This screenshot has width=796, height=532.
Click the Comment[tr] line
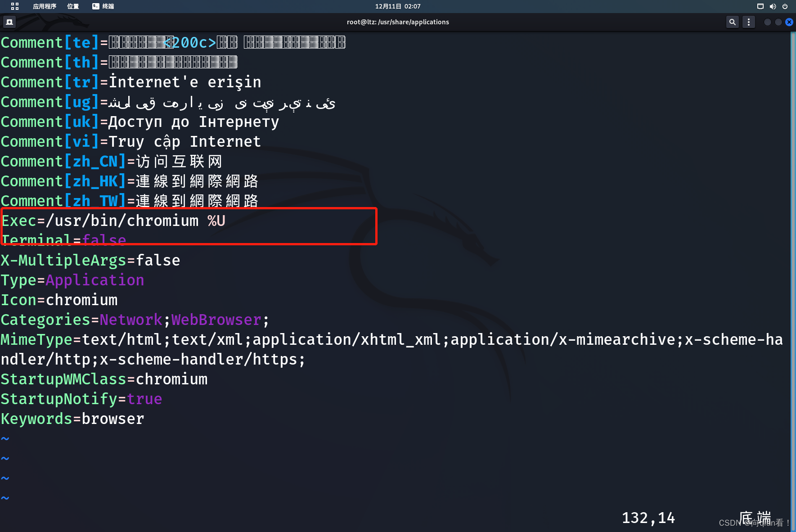[x=131, y=82]
